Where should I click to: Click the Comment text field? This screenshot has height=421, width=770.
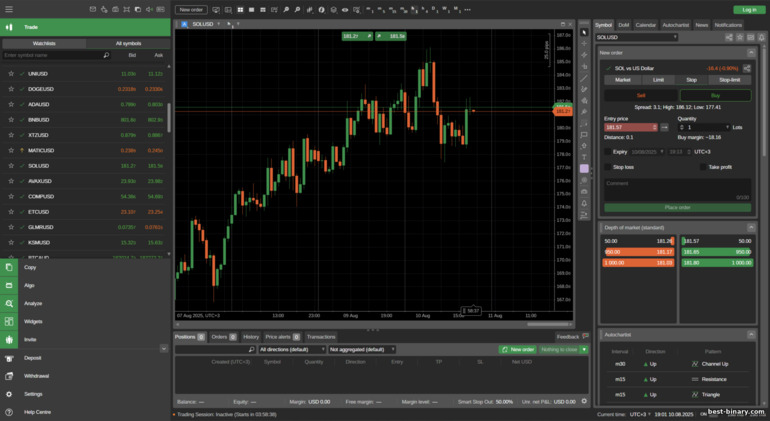click(677, 190)
